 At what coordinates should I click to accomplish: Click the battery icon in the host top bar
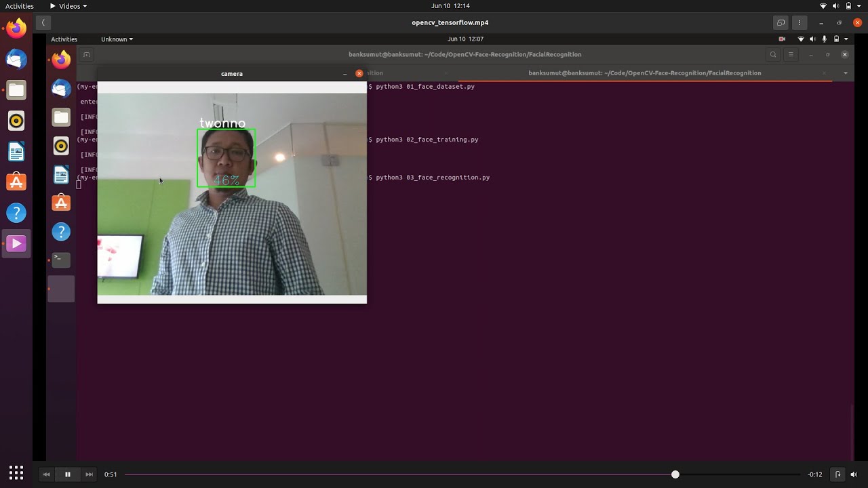pyautogui.click(x=848, y=6)
